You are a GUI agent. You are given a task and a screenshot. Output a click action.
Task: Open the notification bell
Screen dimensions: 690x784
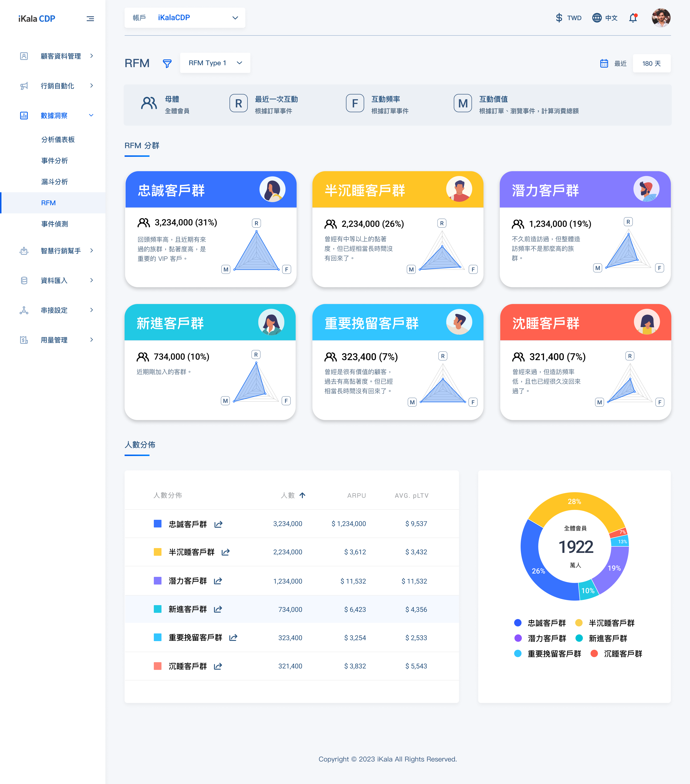[633, 18]
